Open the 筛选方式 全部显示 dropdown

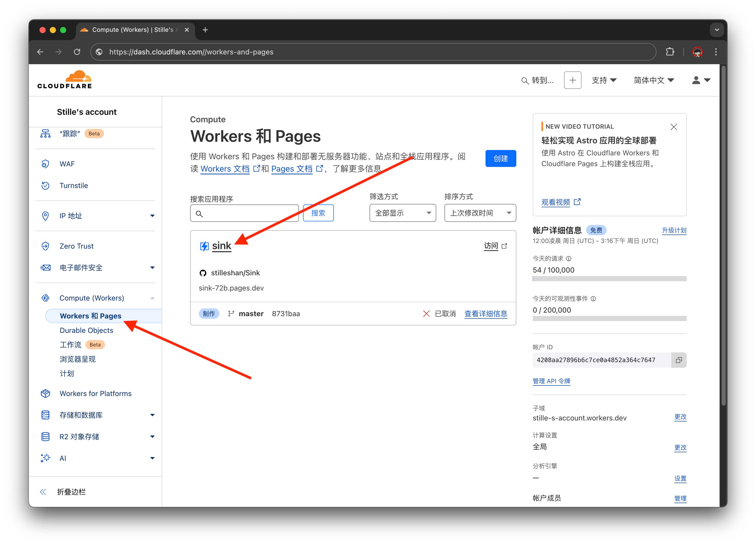(x=403, y=213)
